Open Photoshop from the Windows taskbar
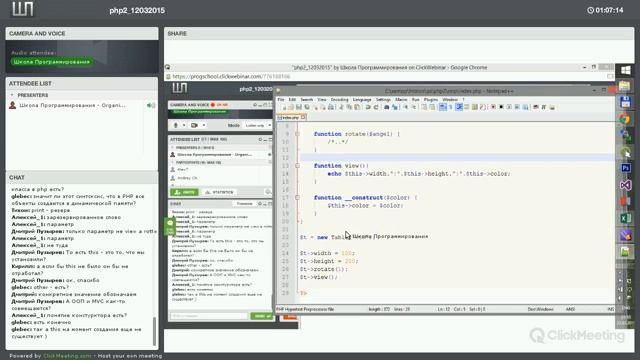The height and width of the screenshot is (360, 640). pos(625,168)
